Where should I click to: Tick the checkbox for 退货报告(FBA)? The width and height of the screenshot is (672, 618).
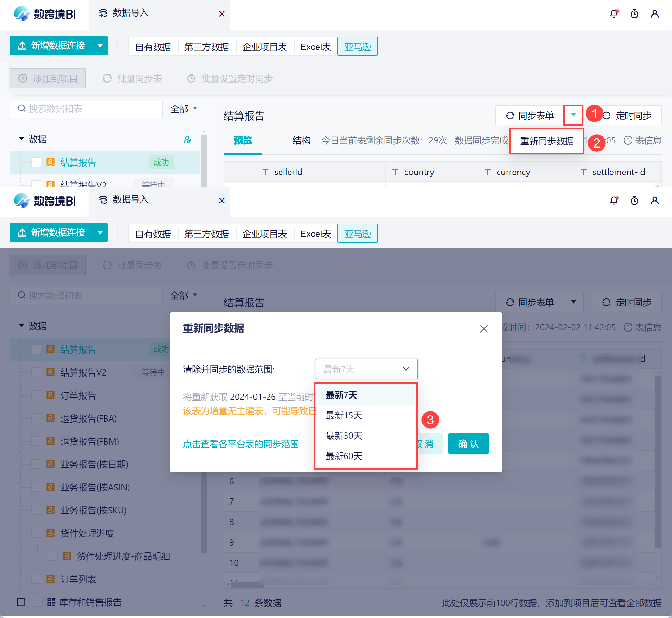click(x=36, y=418)
